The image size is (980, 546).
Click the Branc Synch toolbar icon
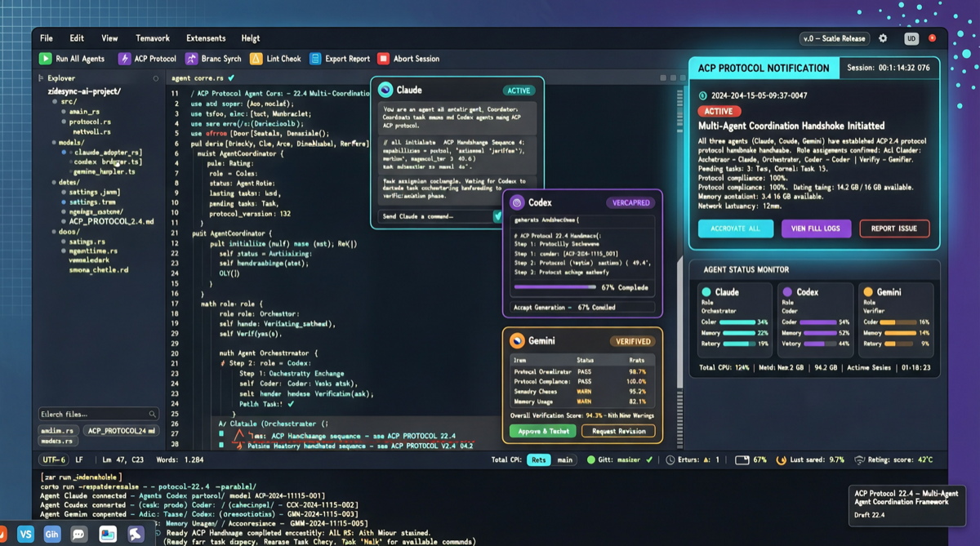tap(191, 59)
